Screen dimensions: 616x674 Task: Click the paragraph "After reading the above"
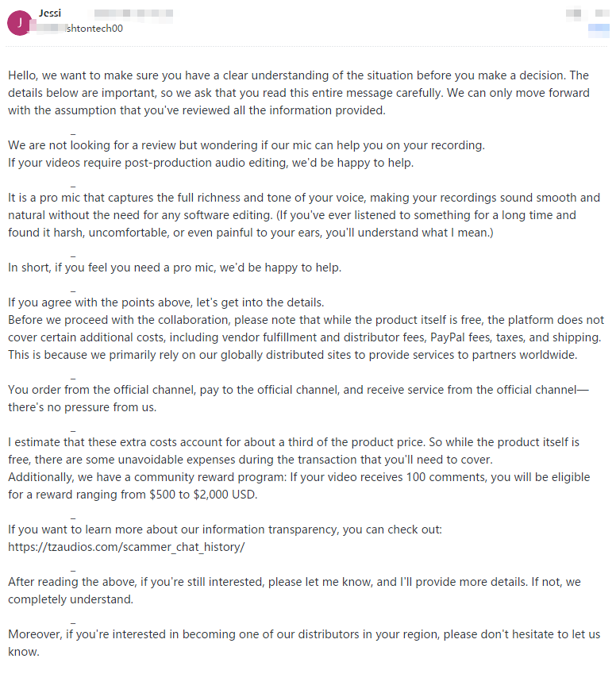point(295,591)
